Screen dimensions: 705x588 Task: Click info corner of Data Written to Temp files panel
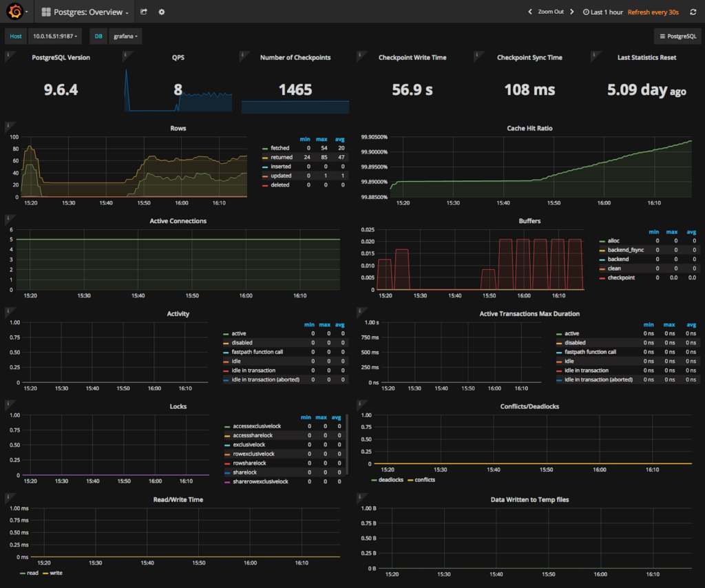coord(360,496)
